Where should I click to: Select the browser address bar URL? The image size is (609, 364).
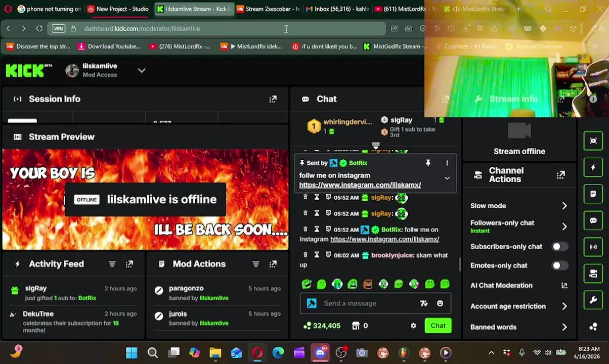[142, 29]
